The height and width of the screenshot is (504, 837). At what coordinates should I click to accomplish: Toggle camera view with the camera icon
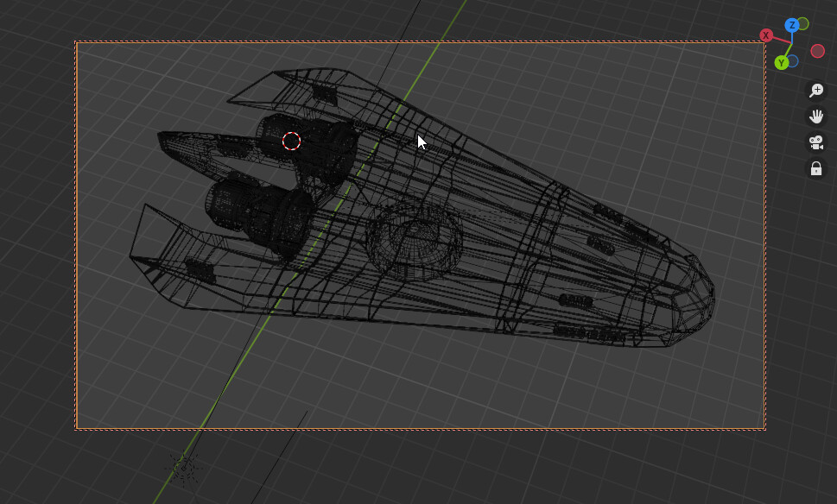[x=816, y=142]
